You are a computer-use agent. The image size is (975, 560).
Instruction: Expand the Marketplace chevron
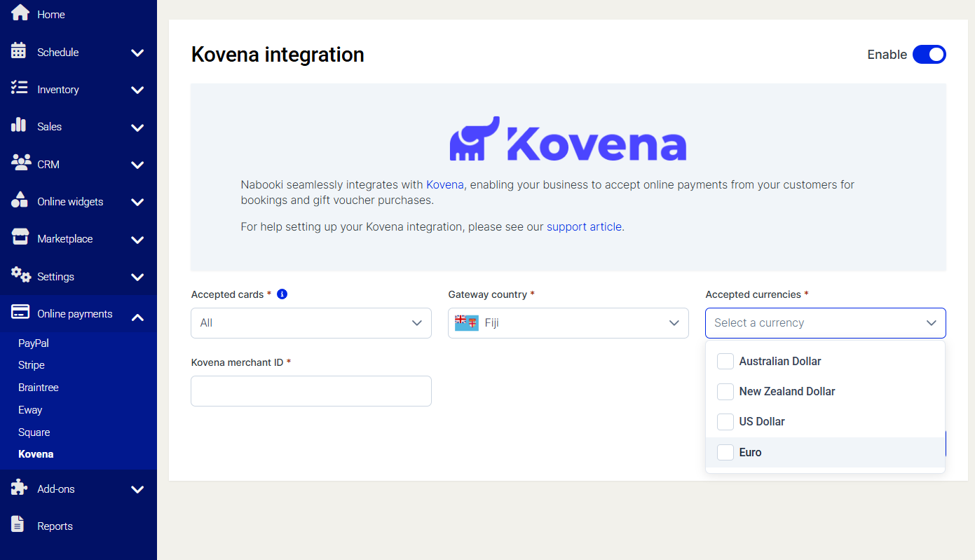(137, 240)
